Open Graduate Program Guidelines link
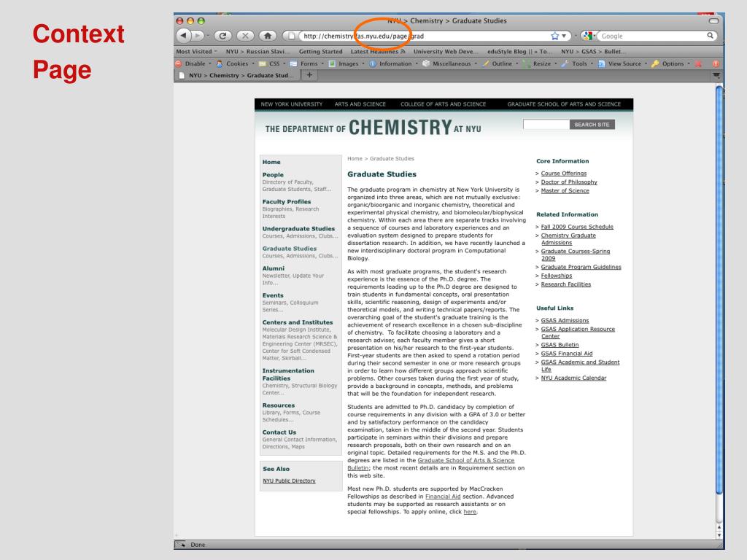Image resolution: width=747 pixels, height=560 pixels. (x=581, y=267)
